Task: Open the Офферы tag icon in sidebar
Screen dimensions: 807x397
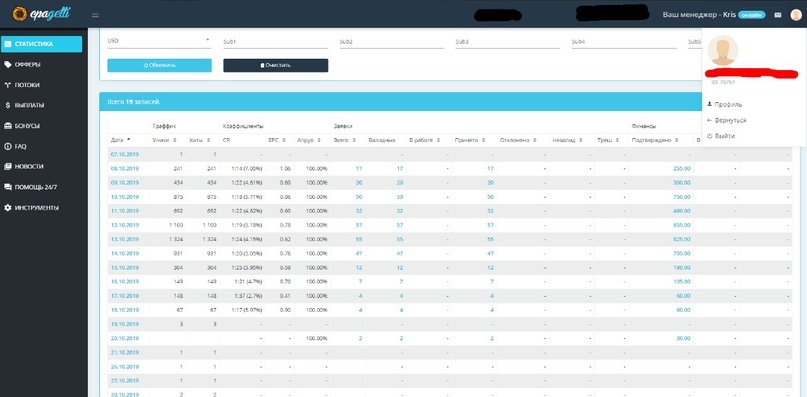Action: pyautogui.click(x=8, y=64)
